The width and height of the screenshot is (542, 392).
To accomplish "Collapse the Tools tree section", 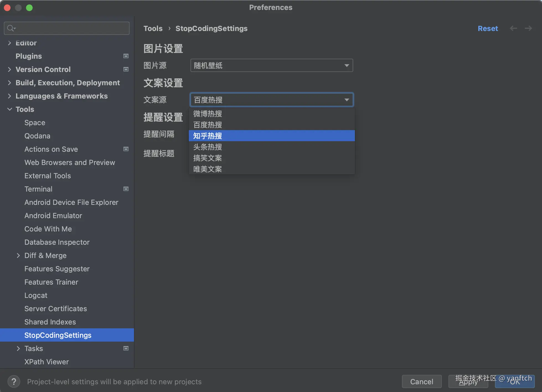I will tap(10, 109).
